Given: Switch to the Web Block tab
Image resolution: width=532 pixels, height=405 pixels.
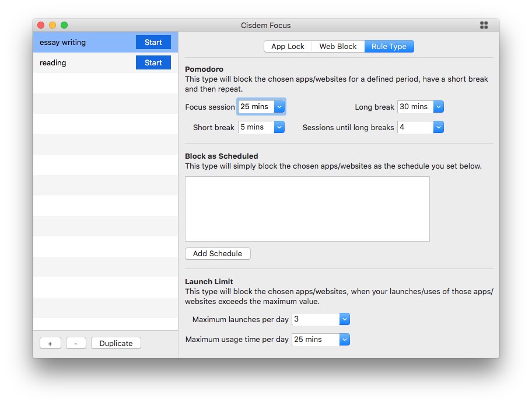Looking at the screenshot, I should click(338, 46).
